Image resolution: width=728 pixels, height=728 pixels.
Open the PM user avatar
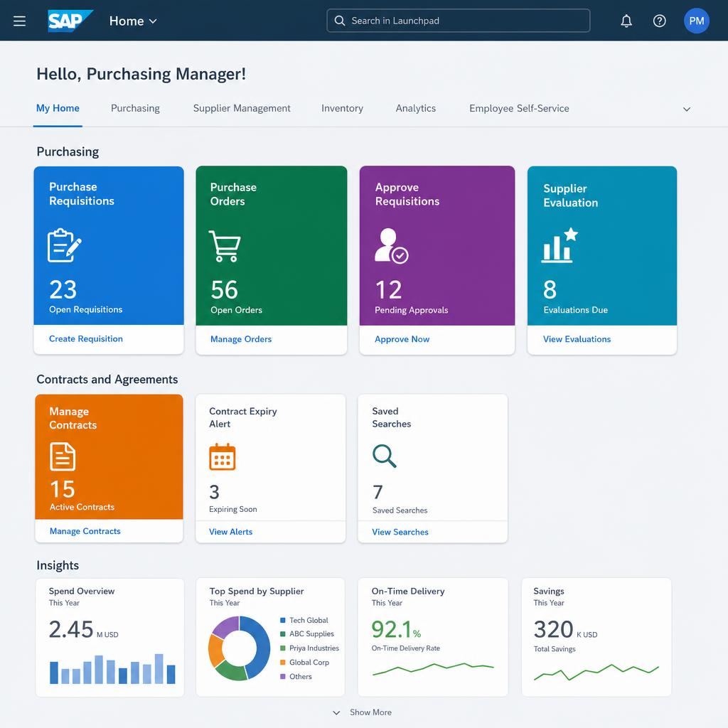697,21
